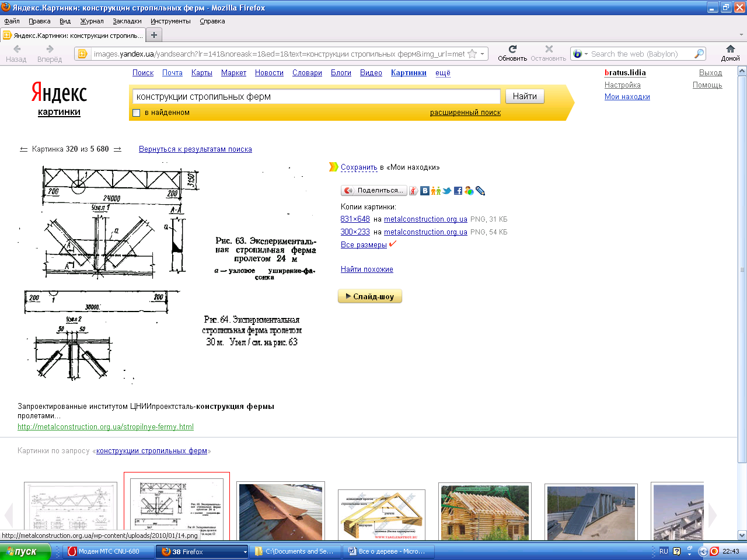This screenshot has width=747, height=560.
Task: Open the 'Все размеры' link
Action: tap(364, 245)
